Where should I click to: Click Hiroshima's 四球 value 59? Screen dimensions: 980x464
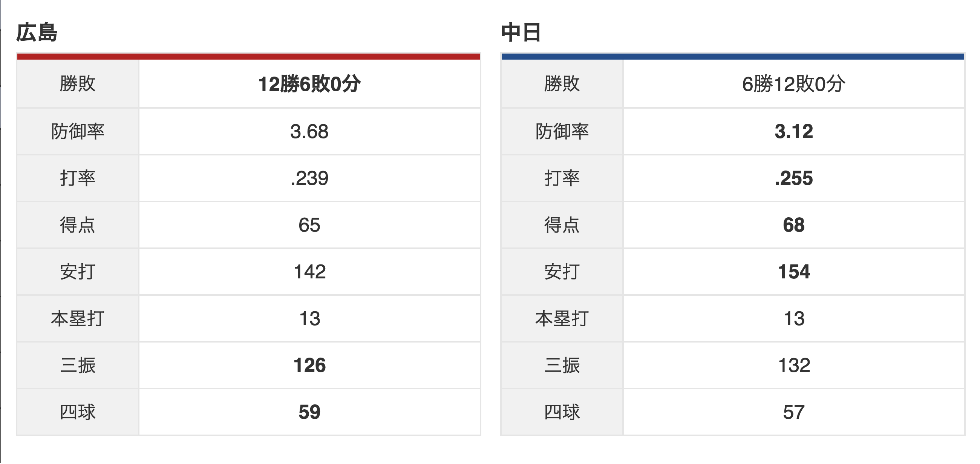point(309,413)
